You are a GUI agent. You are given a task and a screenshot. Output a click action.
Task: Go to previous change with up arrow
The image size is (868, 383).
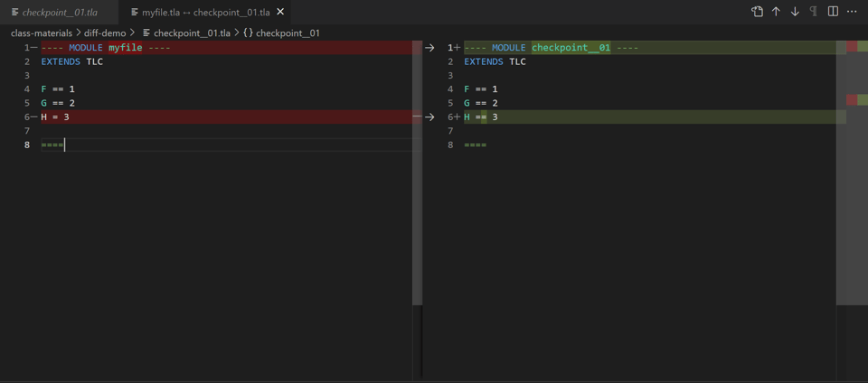click(x=776, y=12)
